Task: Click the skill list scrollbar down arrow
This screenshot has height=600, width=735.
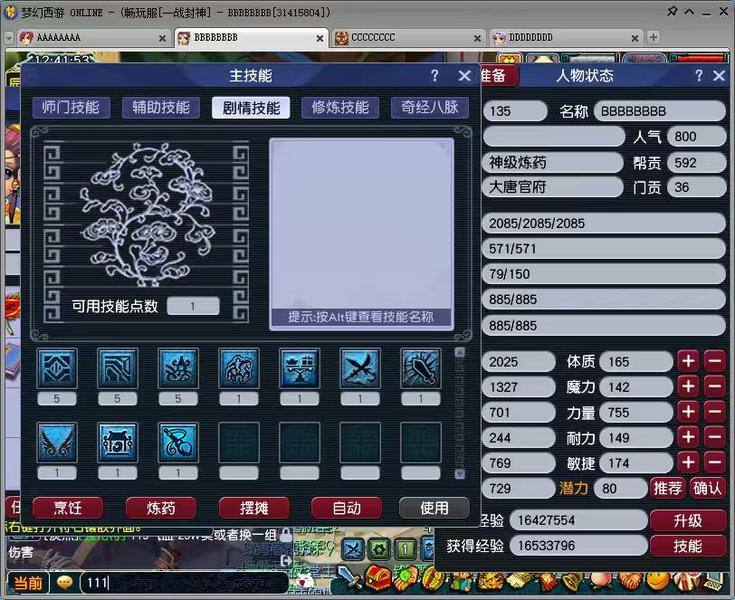Action: pos(460,474)
